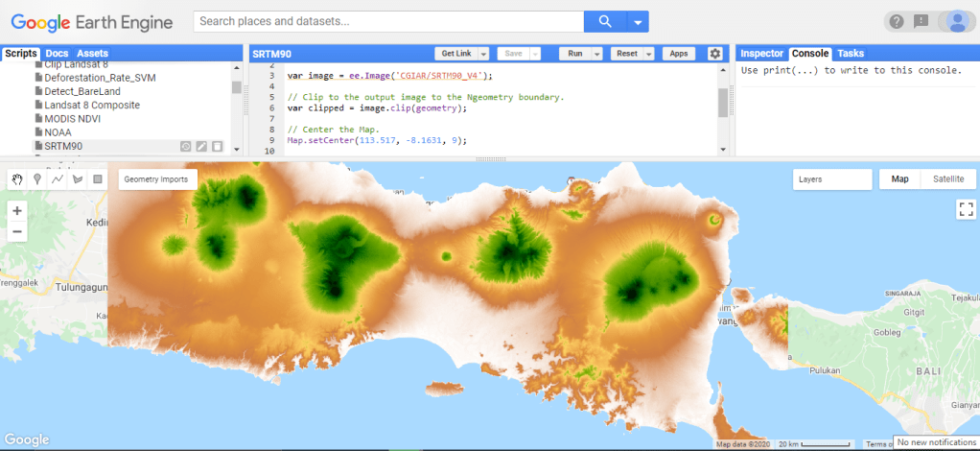The image size is (980, 451).
Task: Select the draw line tool
Action: [58, 179]
